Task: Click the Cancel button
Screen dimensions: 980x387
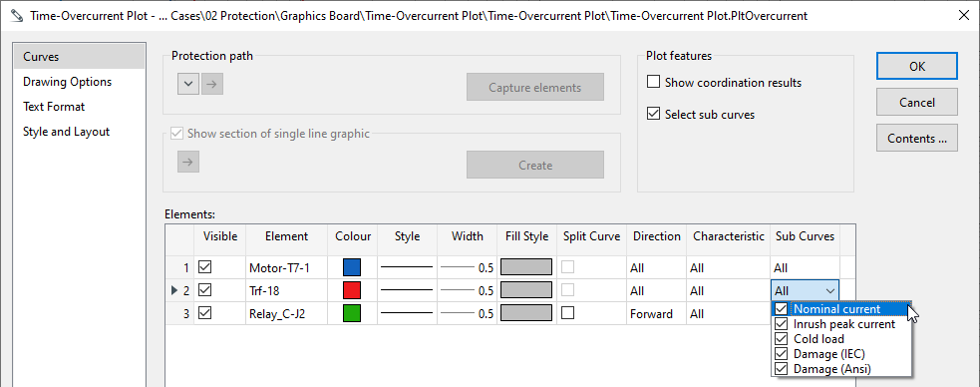Action: (x=917, y=102)
